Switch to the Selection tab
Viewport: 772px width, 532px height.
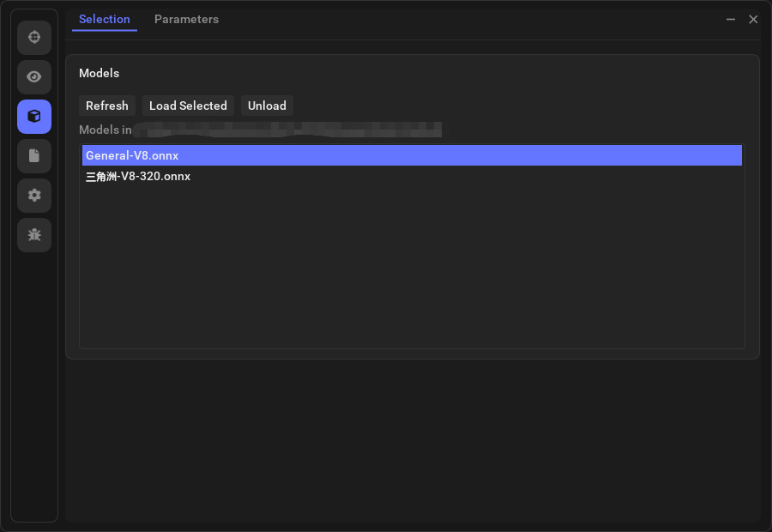tap(105, 19)
